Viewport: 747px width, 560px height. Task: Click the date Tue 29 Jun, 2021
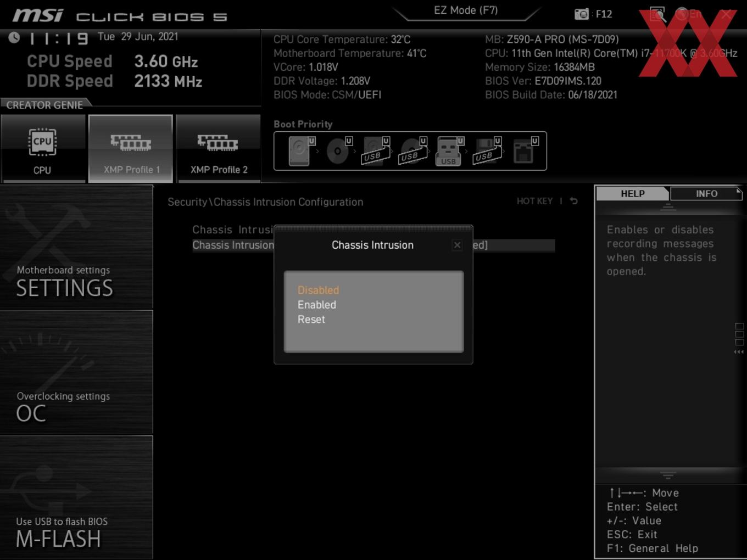coord(138,36)
